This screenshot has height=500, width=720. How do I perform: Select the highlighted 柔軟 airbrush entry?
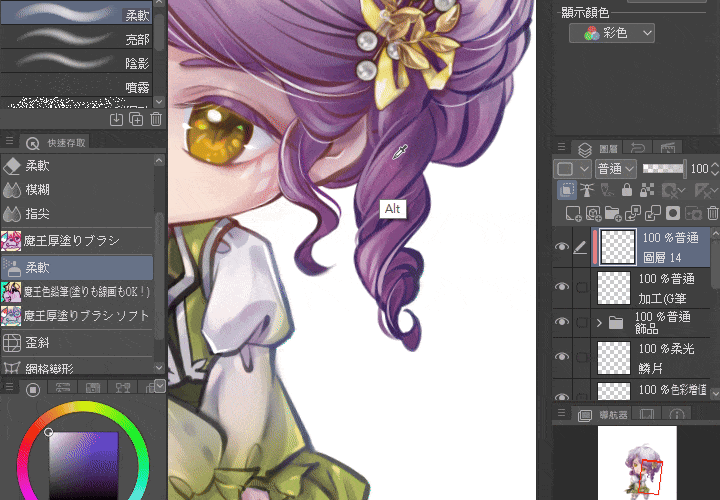77,268
